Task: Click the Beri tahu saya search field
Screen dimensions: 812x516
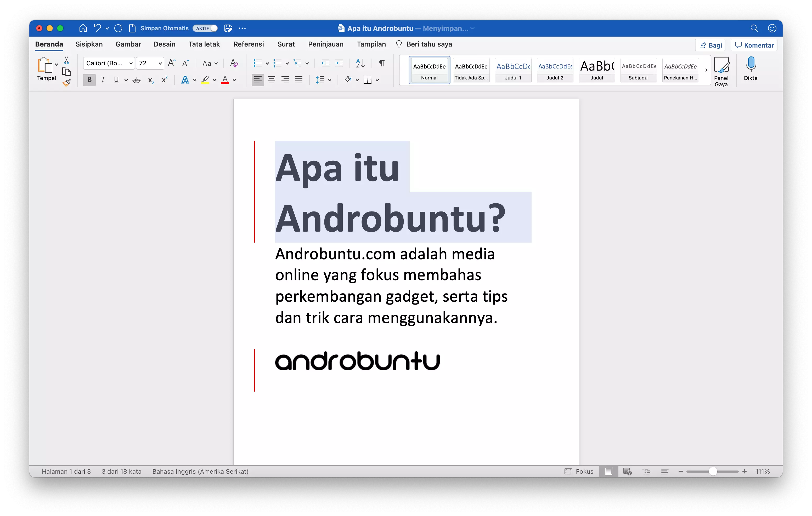Action: [424, 44]
